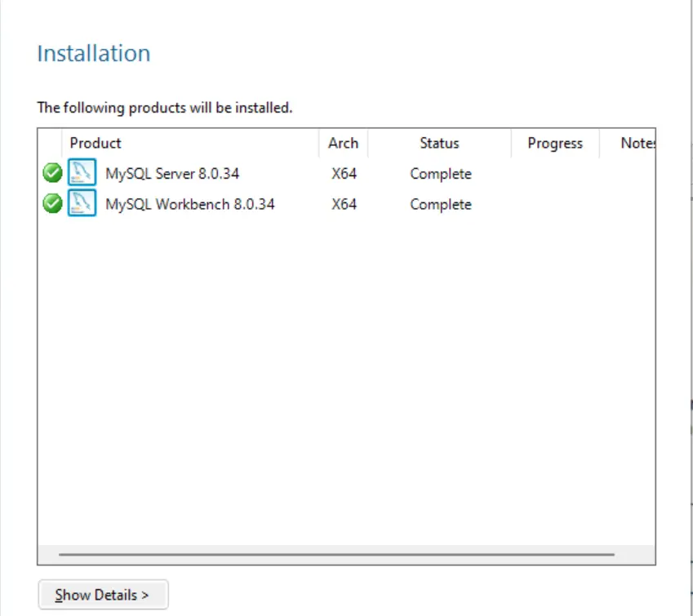Select the MySQL Server 8.0.34 row

(346, 173)
